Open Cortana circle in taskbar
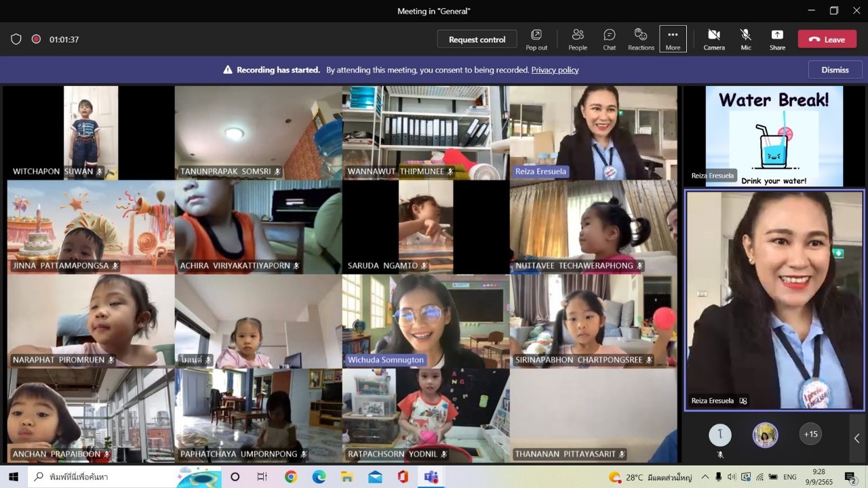 click(235, 476)
